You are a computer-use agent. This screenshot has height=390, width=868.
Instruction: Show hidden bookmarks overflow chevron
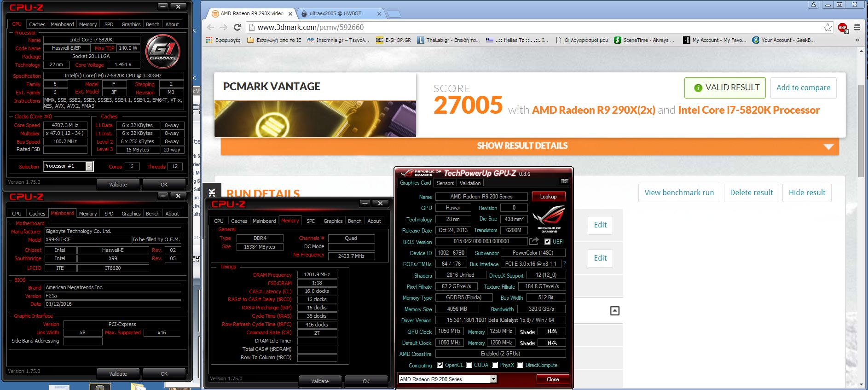(x=857, y=40)
